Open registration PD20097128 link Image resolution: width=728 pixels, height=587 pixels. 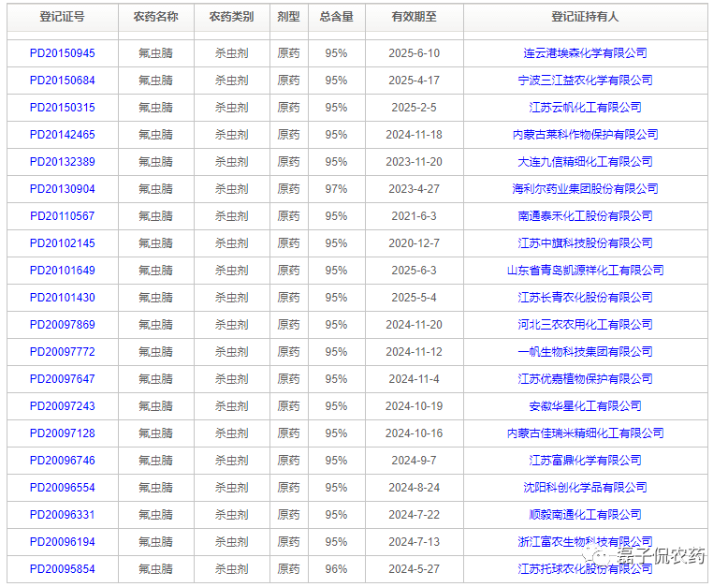(62, 433)
